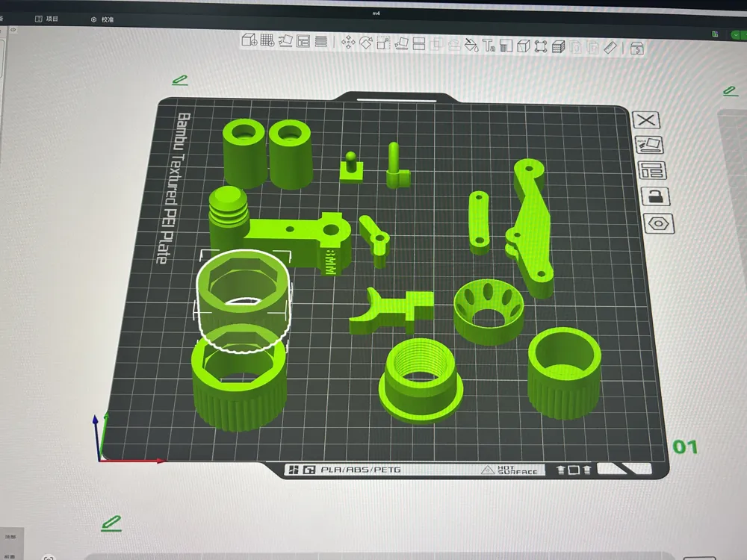Image resolution: width=747 pixels, height=560 pixels.
Task: Toggle the plate lock icon
Action: [x=656, y=196]
